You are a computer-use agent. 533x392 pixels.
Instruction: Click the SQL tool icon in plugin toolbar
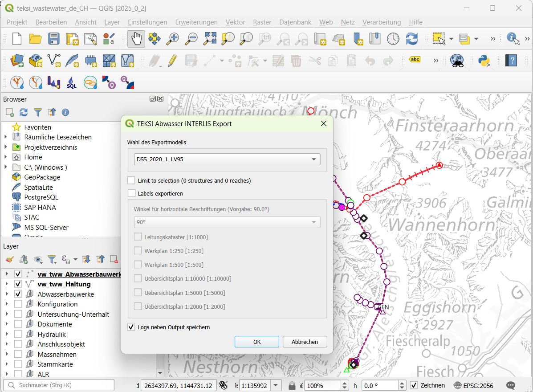coord(72,83)
